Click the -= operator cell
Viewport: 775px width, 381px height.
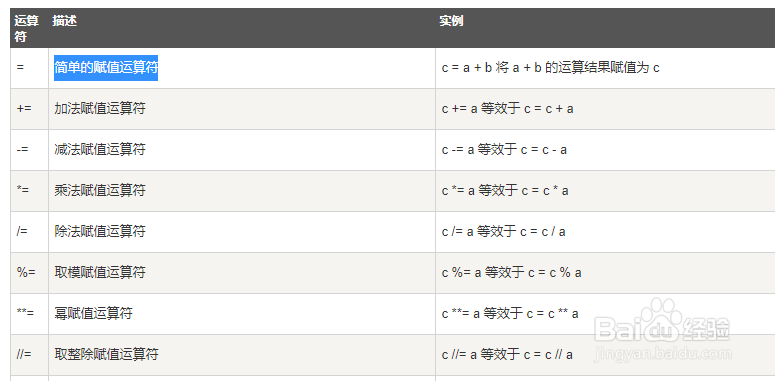(x=22, y=150)
